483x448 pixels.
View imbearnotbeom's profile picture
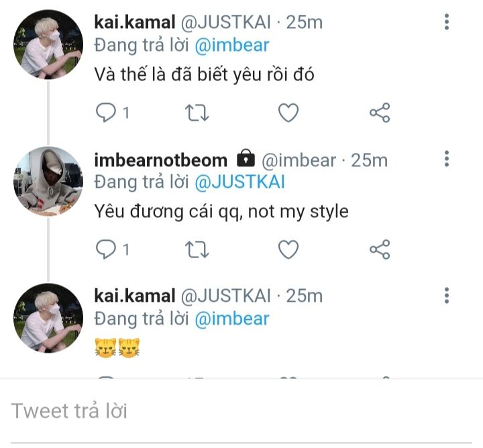tap(48, 181)
